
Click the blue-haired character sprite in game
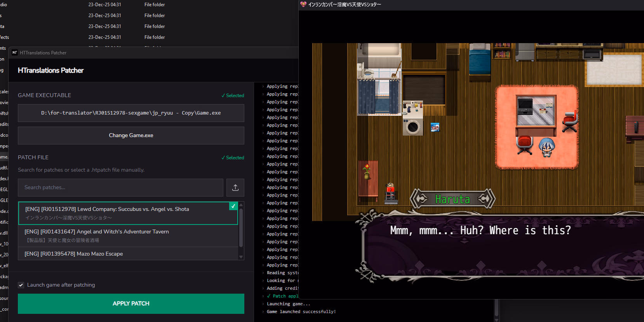point(547,148)
